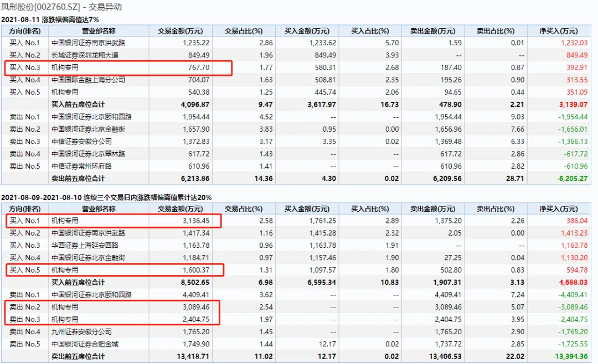The height and width of the screenshot is (364, 598).
Task: Click the green -13,394.36 net sell total
Action: 569,356
